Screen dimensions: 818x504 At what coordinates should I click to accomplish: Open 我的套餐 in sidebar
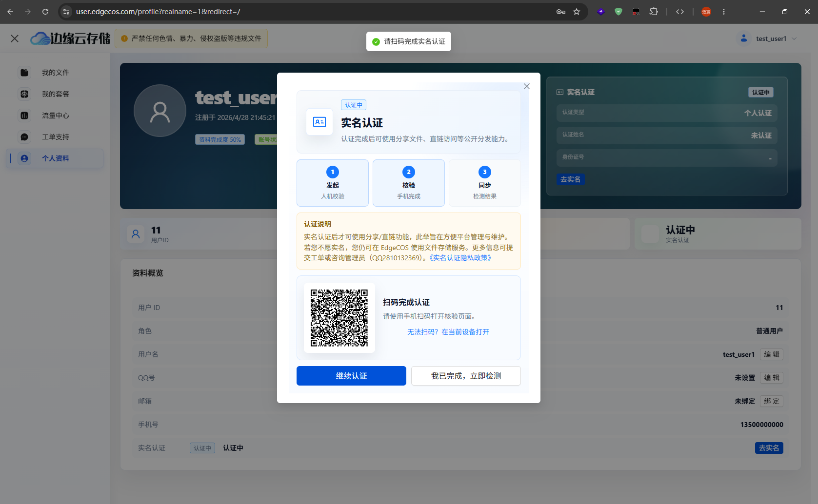55,94
